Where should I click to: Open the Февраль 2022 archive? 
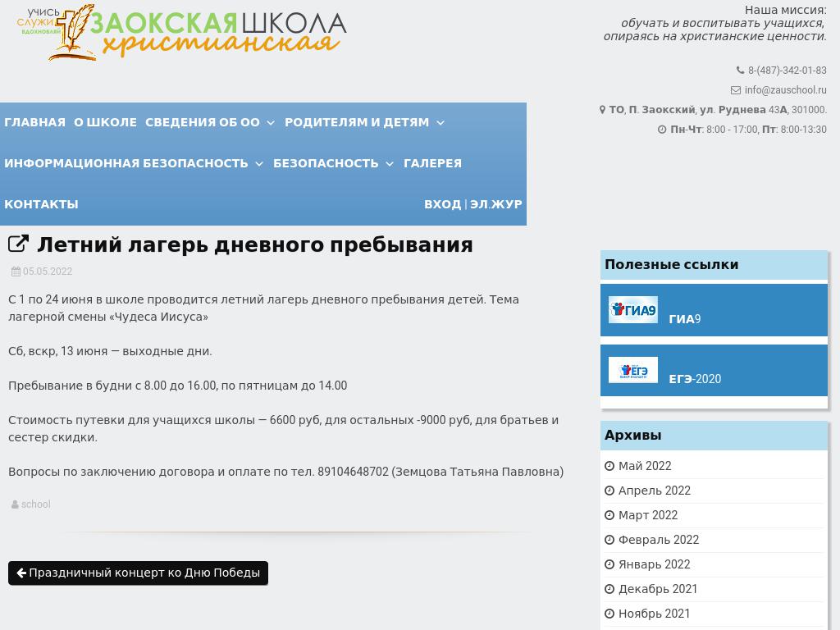coord(659,540)
